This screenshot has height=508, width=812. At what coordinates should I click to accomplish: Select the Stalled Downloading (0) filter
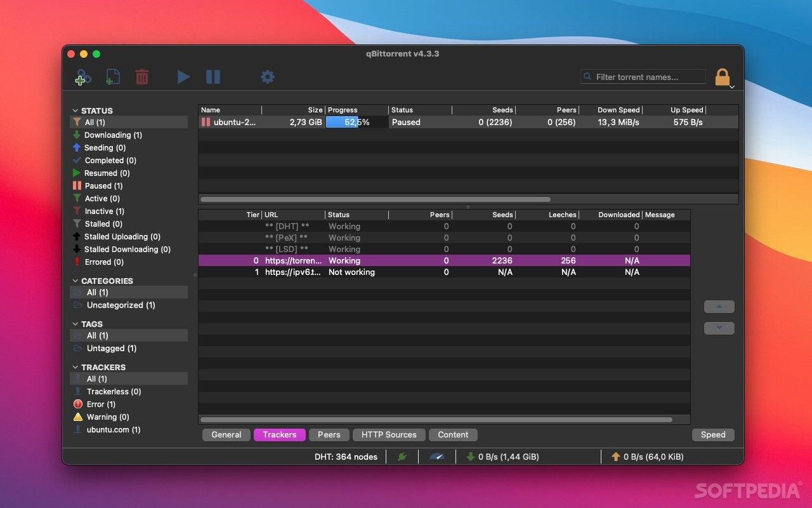click(129, 249)
